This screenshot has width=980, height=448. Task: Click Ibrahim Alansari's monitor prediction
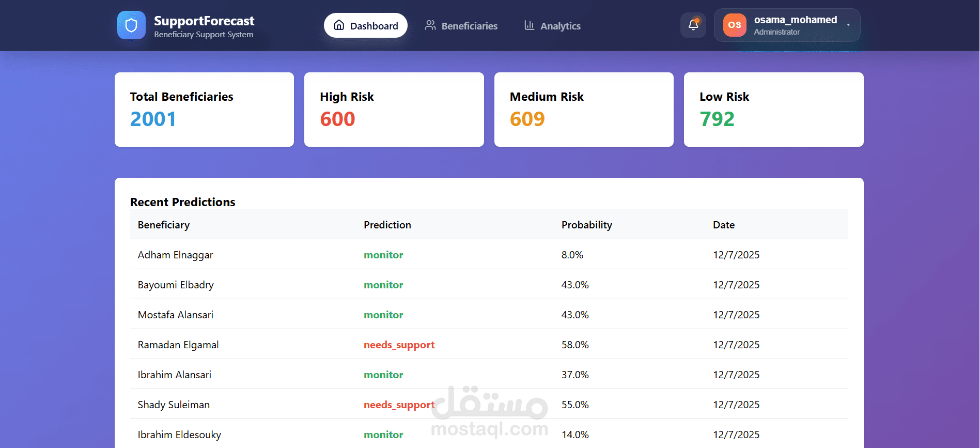pyautogui.click(x=383, y=375)
